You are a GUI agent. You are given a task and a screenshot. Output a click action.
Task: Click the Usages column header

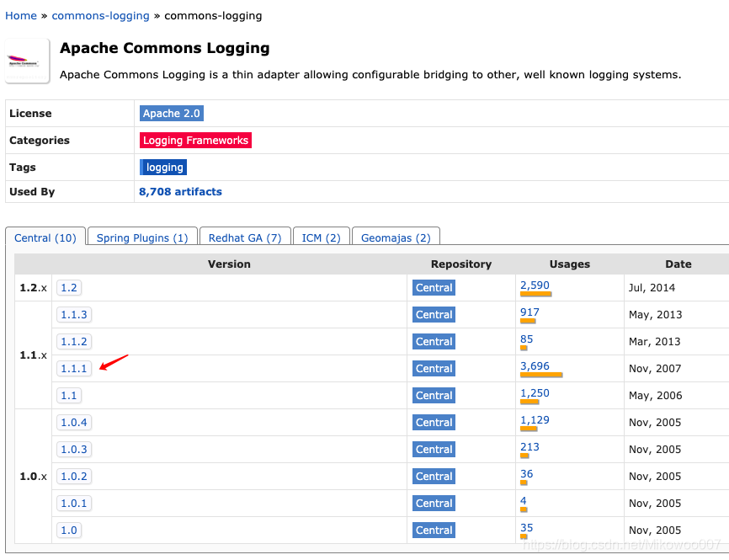point(570,264)
